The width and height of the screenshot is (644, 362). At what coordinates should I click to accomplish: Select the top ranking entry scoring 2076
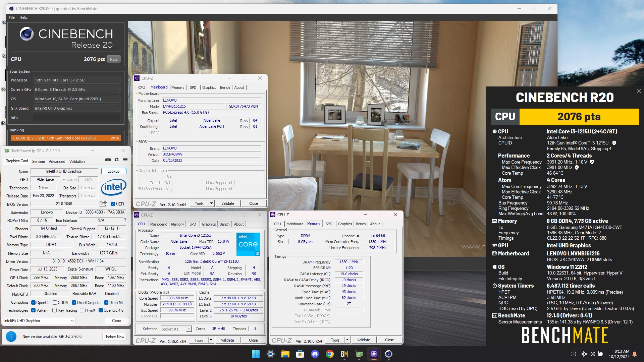pyautogui.click(x=66, y=138)
